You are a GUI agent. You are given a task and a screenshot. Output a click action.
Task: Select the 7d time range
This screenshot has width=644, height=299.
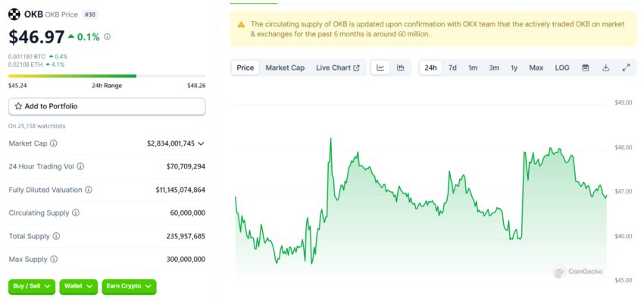click(452, 68)
